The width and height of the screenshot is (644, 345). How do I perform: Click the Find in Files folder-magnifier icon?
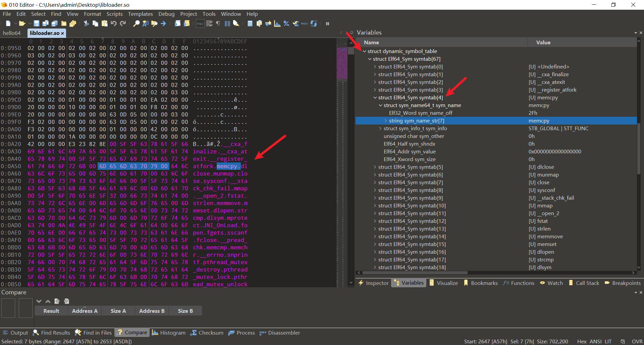154,23
